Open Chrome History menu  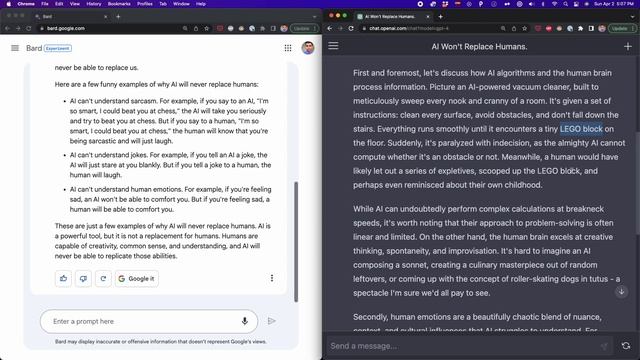[93, 4]
